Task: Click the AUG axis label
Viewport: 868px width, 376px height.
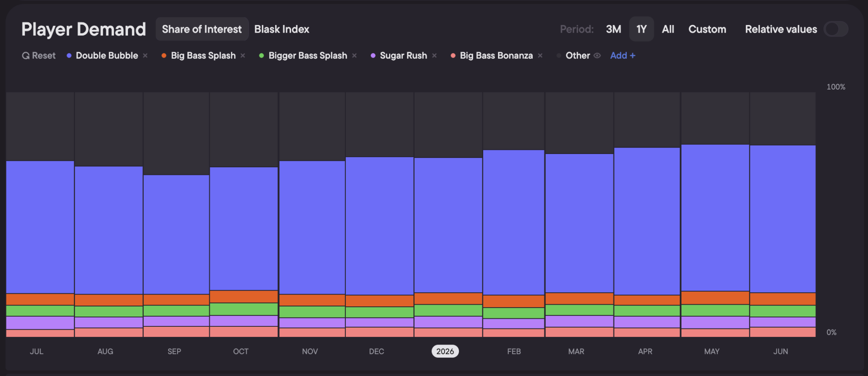Action: [x=105, y=351]
